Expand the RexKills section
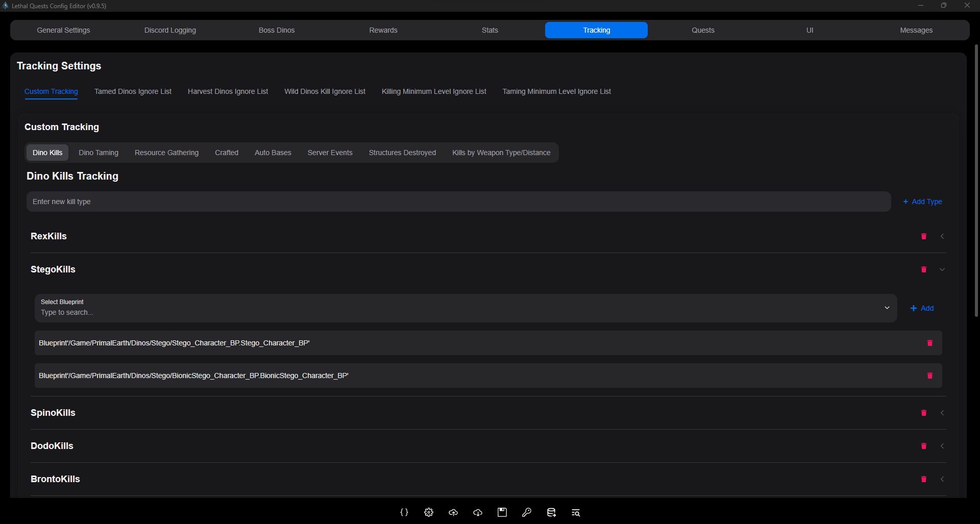980x524 pixels. [x=942, y=236]
